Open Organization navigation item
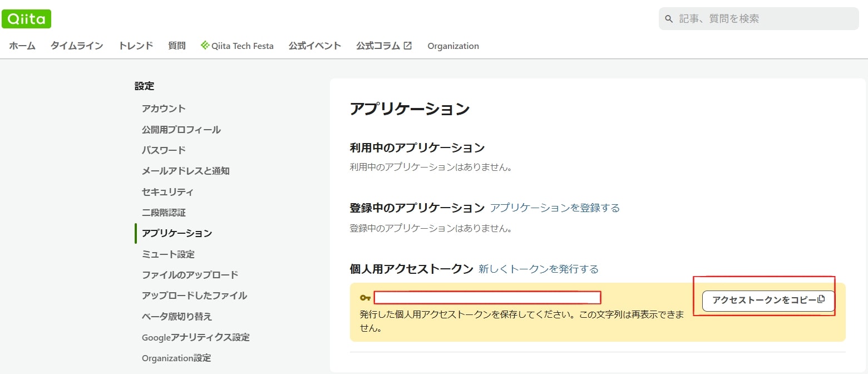This screenshot has height=374, width=868. coord(453,46)
